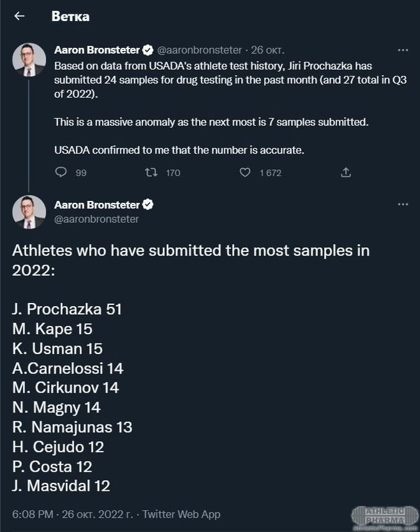The image size is (420, 532).
Task: Click the Athletic Pharma watermark logo
Action: pos(384,518)
